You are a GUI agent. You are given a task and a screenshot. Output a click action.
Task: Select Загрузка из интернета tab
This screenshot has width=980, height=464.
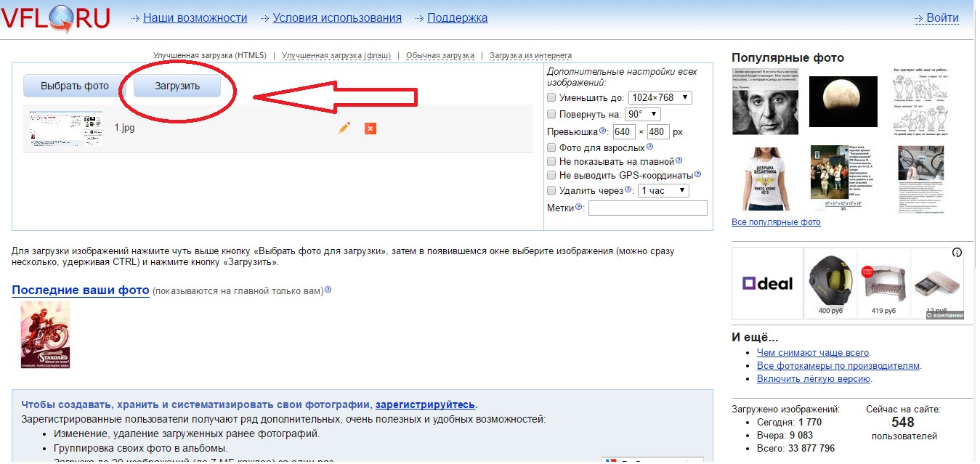pyautogui.click(x=530, y=55)
